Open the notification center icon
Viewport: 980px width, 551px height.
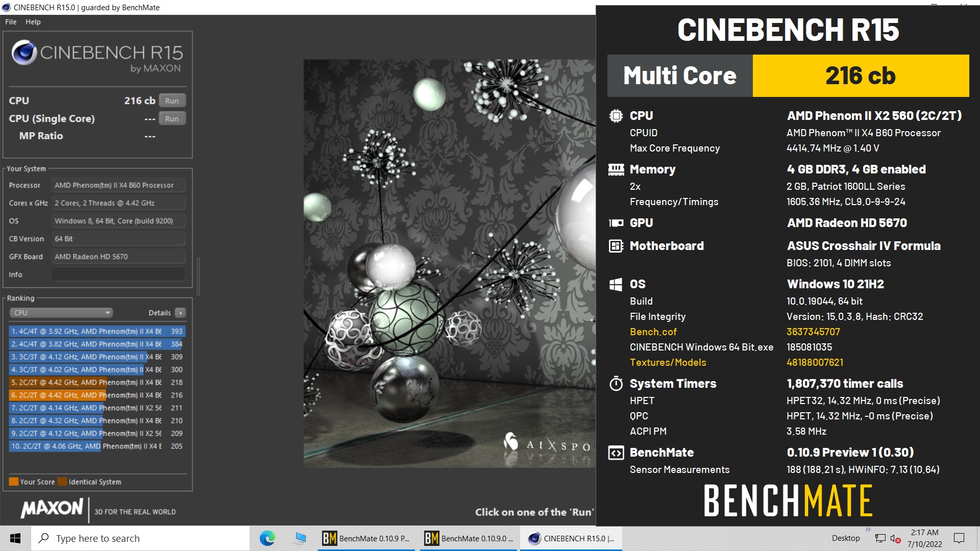coord(959,538)
